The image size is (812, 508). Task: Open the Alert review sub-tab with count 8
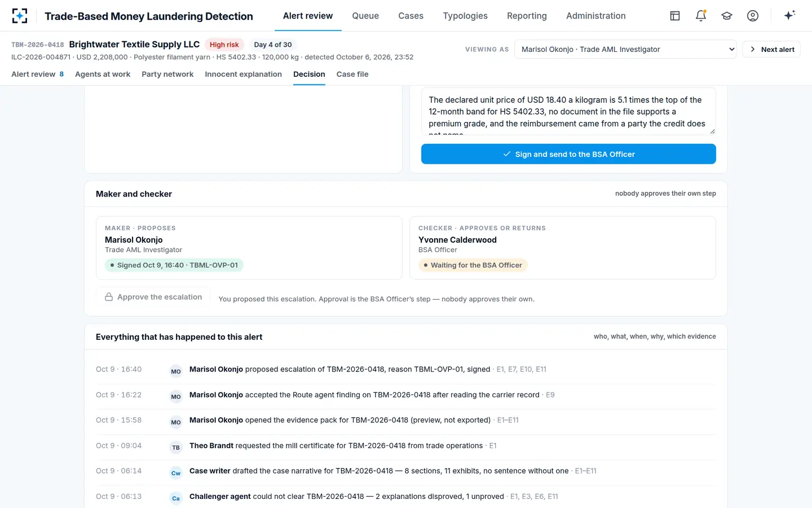[38, 74]
